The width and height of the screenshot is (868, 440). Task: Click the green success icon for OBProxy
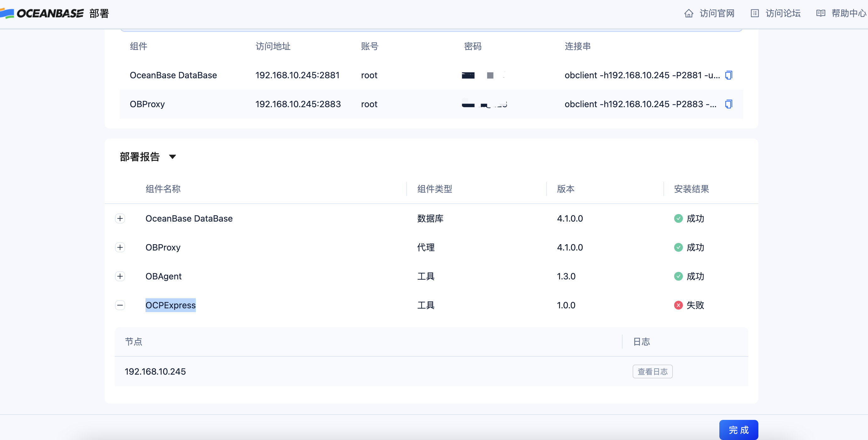point(678,248)
